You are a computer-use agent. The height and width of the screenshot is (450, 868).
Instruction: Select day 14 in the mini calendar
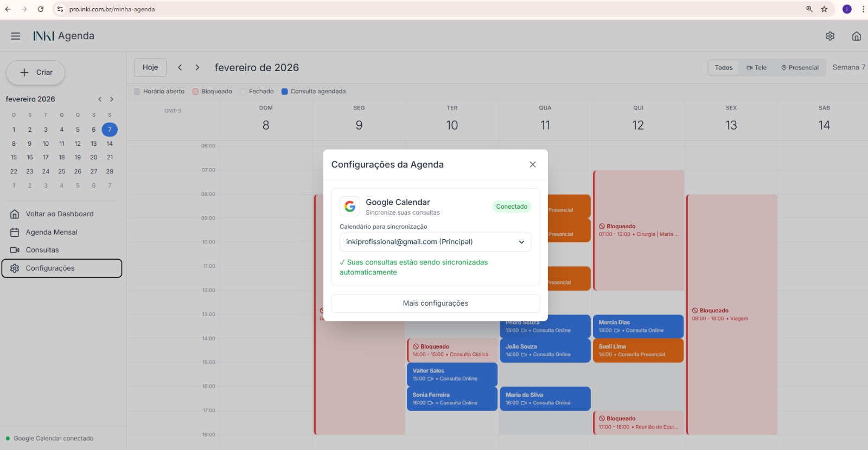pyautogui.click(x=110, y=144)
